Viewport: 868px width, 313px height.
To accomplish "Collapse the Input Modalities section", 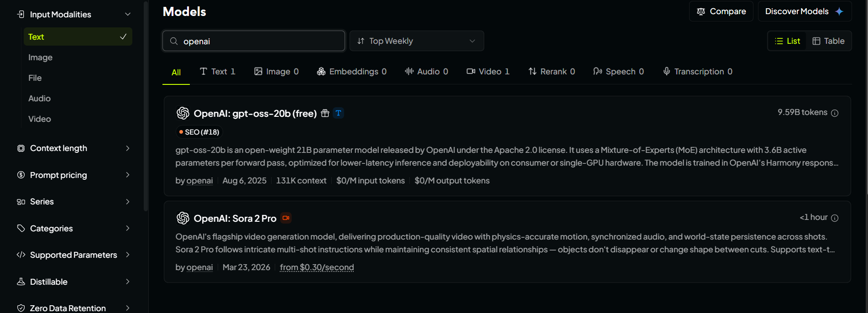I will (x=74, y=14).
